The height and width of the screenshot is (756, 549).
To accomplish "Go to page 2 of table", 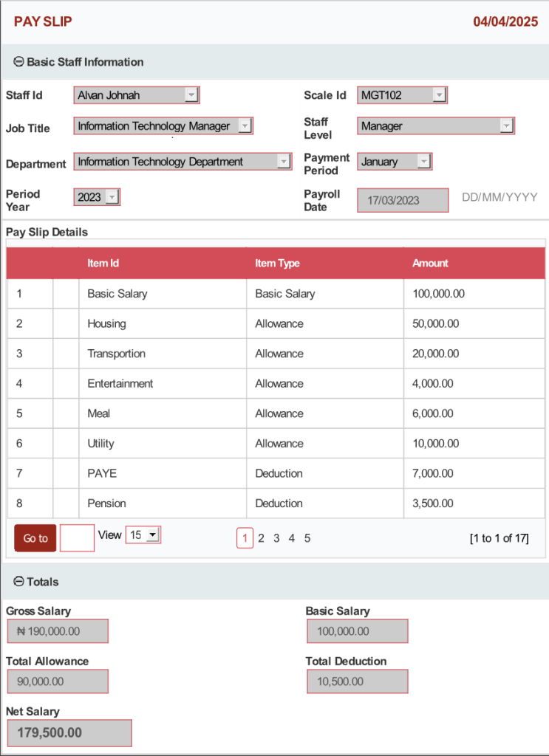I will (x=261, y=538).
